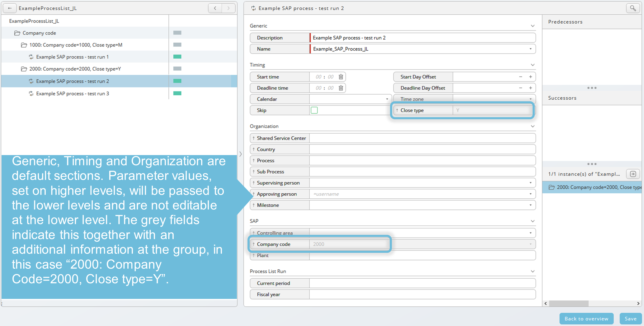Click the dots handle below Successors
This screenshot has width=644, height=326.
[x=592, y=164]
